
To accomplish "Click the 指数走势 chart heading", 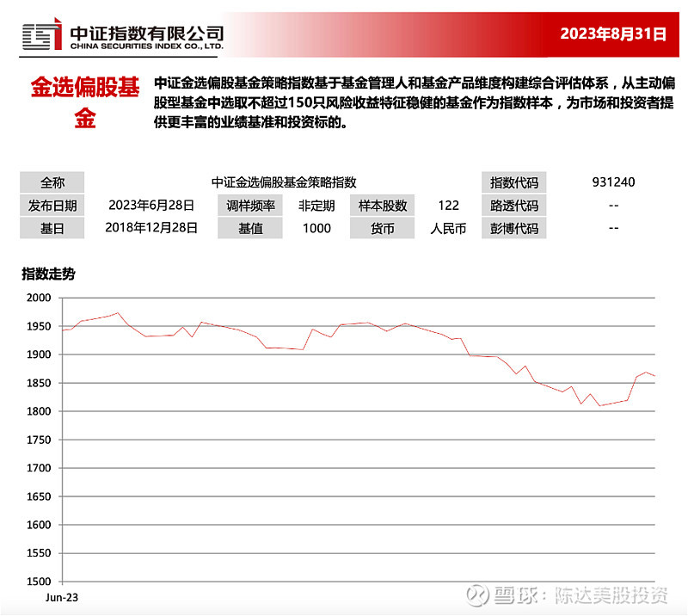I will pyautogui.click(x=48, y=274).
